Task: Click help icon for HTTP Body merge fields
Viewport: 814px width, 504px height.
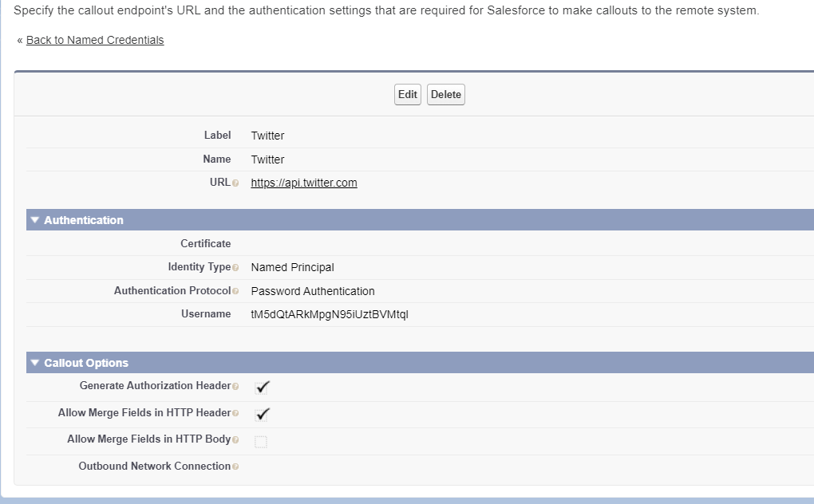Action: [x=235, y=439]
